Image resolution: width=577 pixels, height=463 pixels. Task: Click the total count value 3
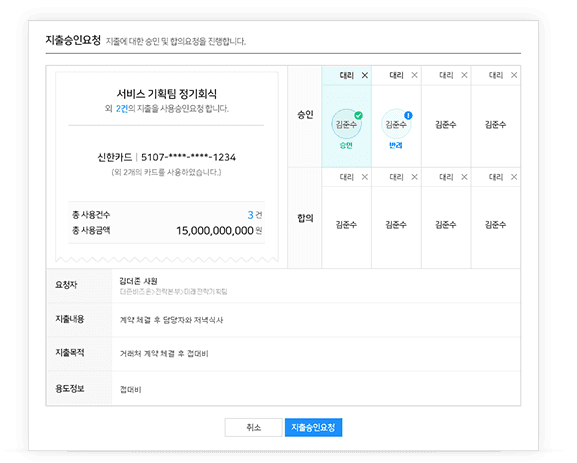tap(250, 215)
